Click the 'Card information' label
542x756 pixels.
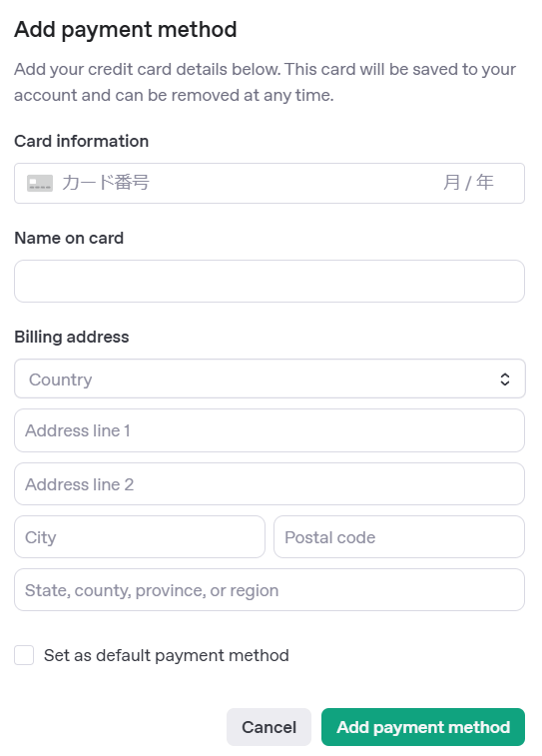pyautogui.click(x=82, y=141)
